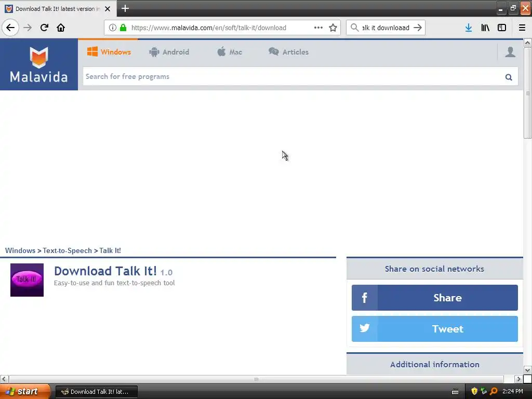Select Download Talk It! taskbar button
This screenshot has height=399, width=532.
[x=96, y=392]
